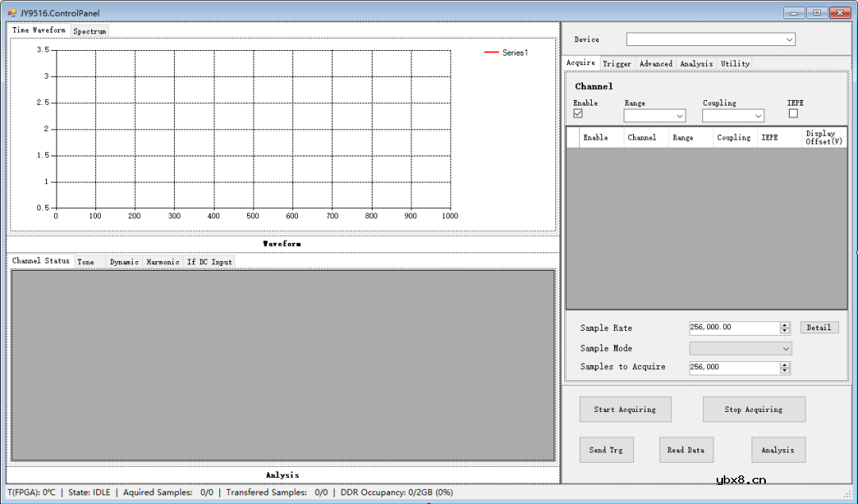Select the Utility tab
This screenshot has width=858, height=504.
[735, 63]
